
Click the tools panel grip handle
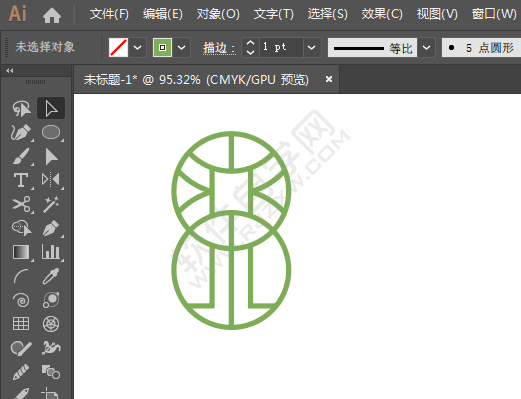coord(35,82)
